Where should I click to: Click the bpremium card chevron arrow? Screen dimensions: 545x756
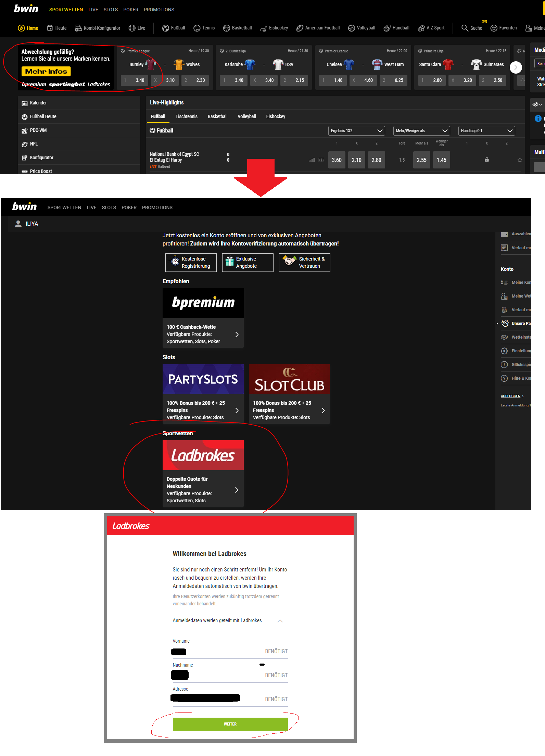point(237,335)
